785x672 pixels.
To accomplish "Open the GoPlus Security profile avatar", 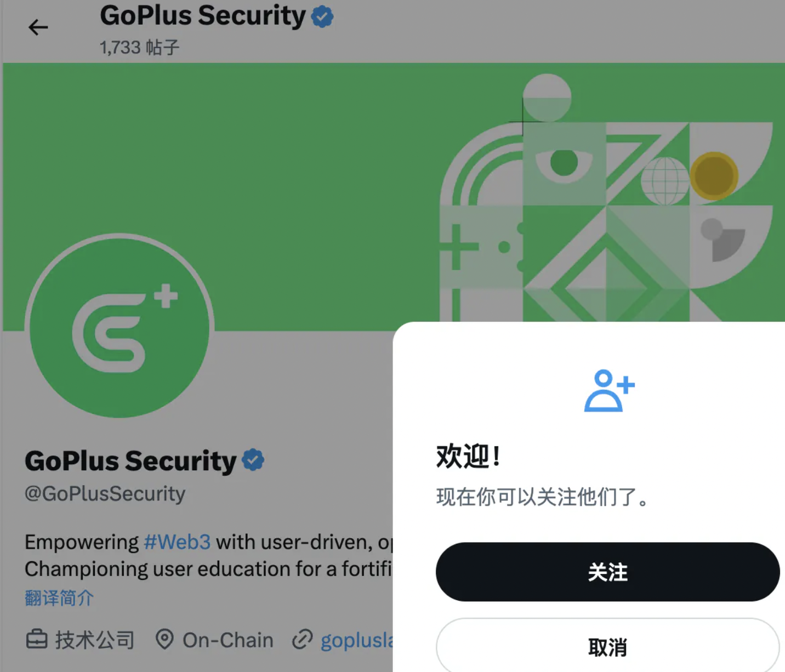I will [120, 326].
